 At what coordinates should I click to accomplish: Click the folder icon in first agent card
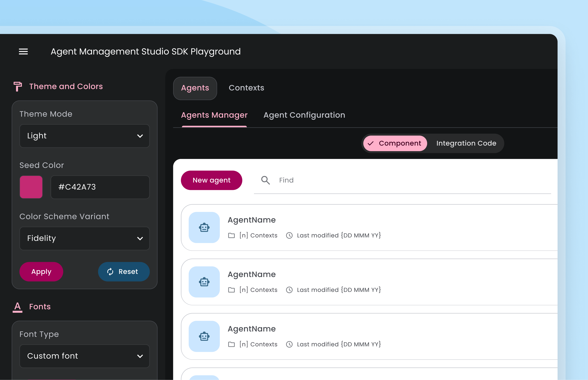pyautogui.click(x=231, y=236)
